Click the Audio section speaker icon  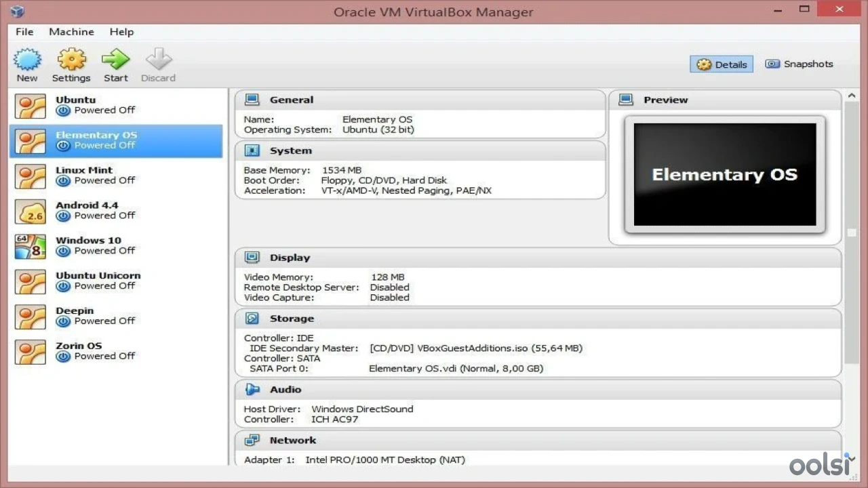252,390
